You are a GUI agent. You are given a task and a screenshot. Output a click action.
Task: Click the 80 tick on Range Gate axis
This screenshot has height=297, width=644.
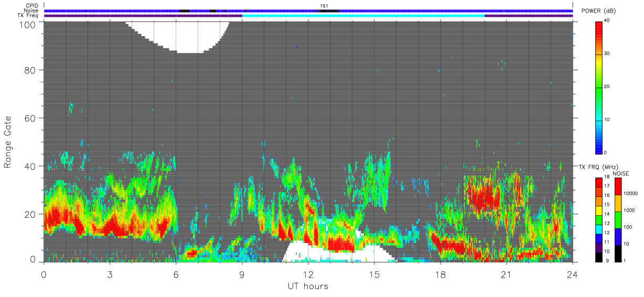31,70
